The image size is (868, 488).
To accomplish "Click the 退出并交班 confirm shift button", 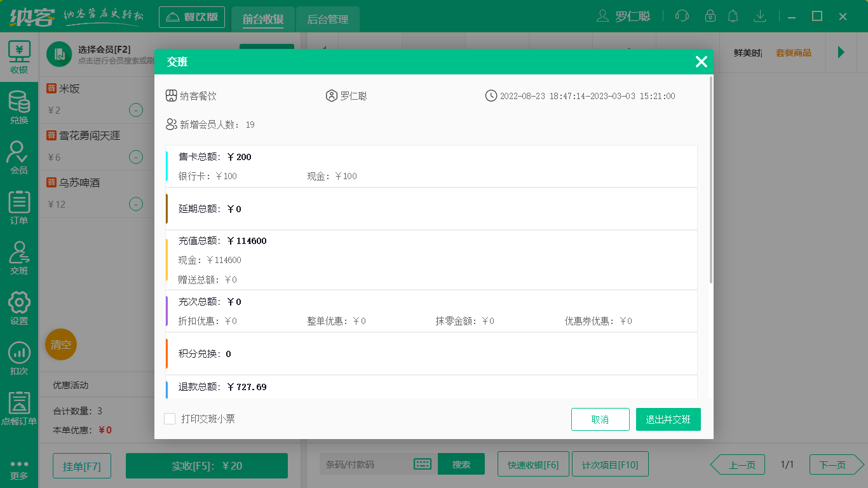I will click(668, 419).
